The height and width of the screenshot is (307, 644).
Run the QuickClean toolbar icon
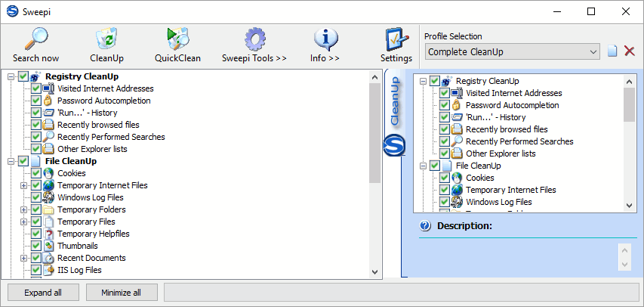click(x=178, y=39)
